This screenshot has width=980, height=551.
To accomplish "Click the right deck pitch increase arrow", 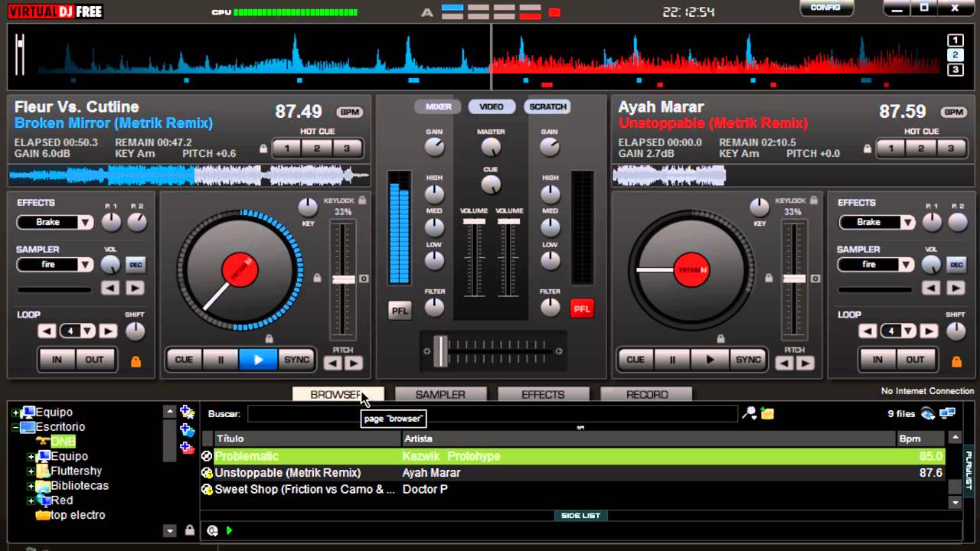I will pos(804,364).
